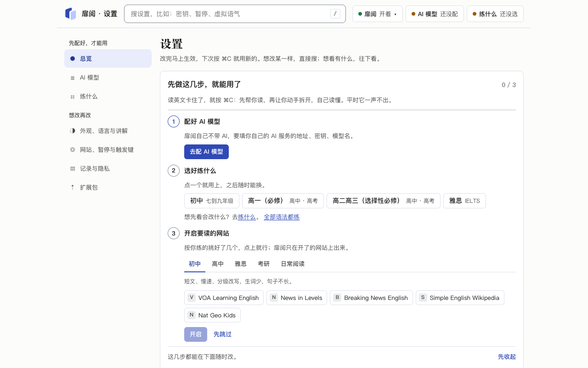Click the 网站、暂停与触发键 target icon
This screenshot has width=588, height=368.
(x=73, y=150)
